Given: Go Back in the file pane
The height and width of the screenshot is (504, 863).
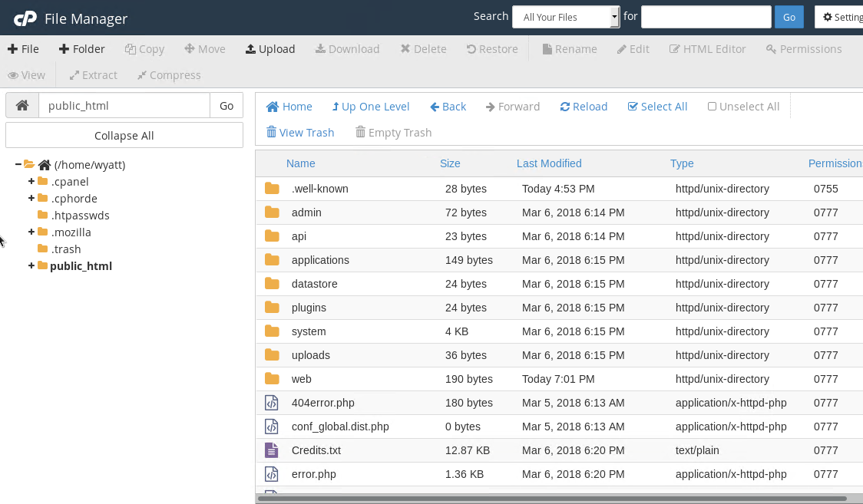Looking at the screenshot, I should 448,107.
